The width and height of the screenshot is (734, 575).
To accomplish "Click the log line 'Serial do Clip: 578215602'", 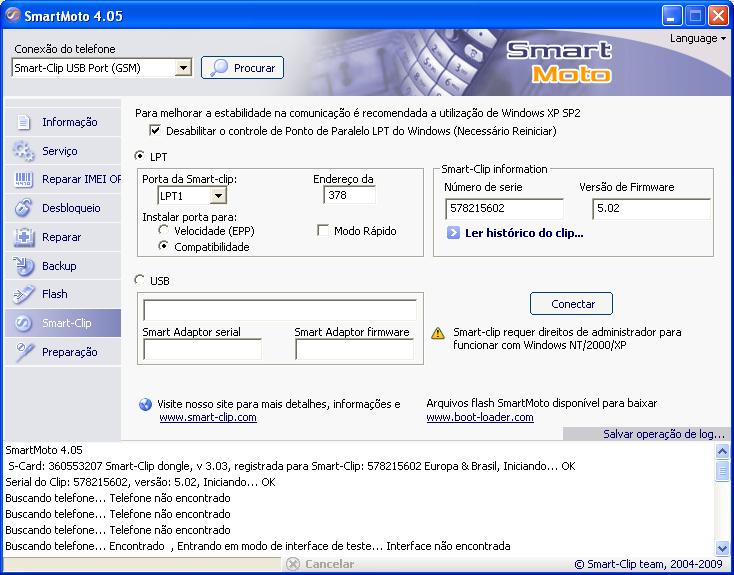I will click(140, 482).
